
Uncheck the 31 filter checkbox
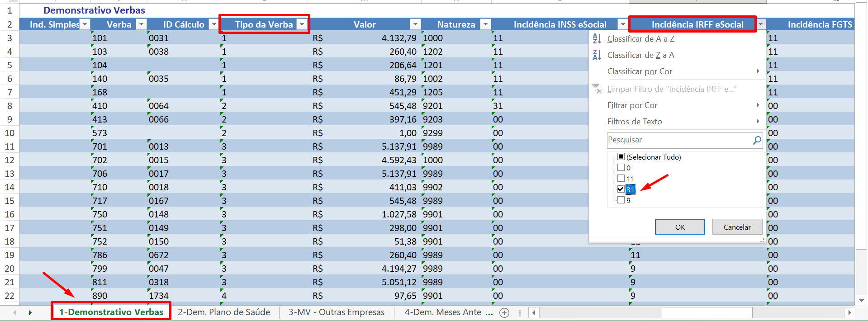[x=621, y=189]
